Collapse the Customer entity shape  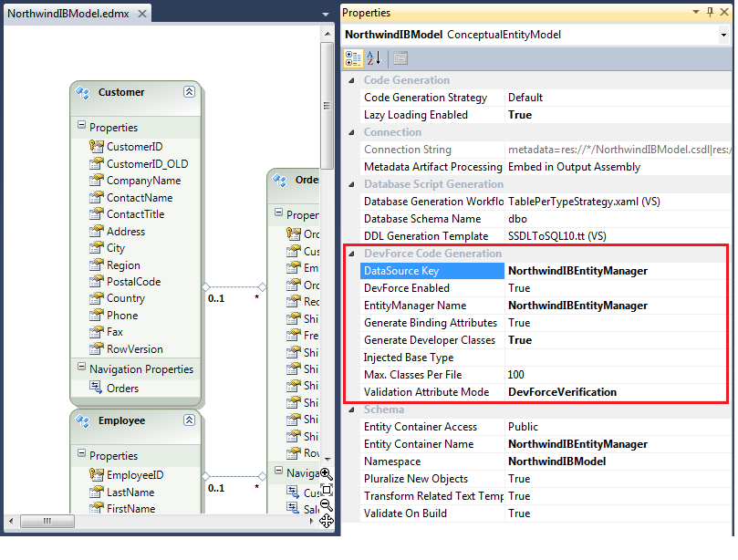[189, 92]
